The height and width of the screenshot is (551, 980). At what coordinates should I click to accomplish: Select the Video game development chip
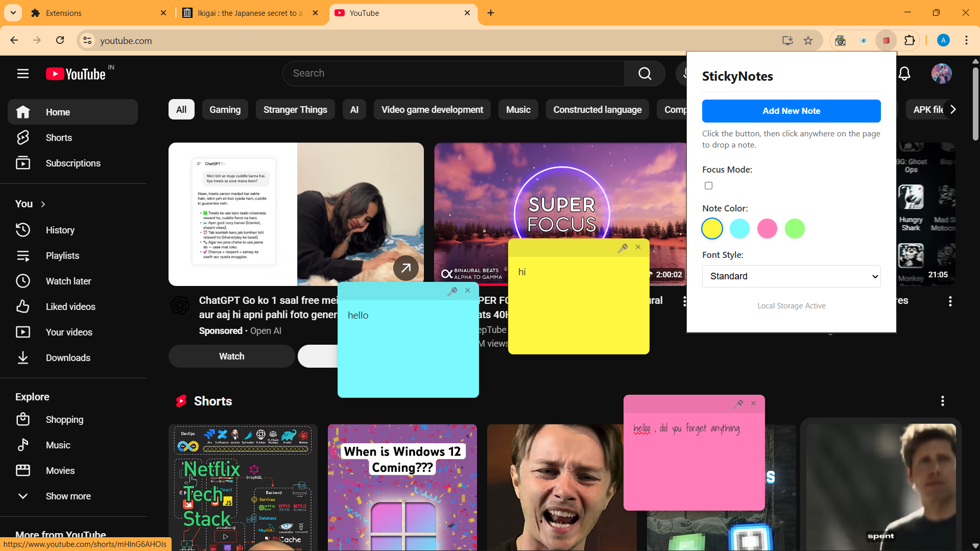[432, 110]
